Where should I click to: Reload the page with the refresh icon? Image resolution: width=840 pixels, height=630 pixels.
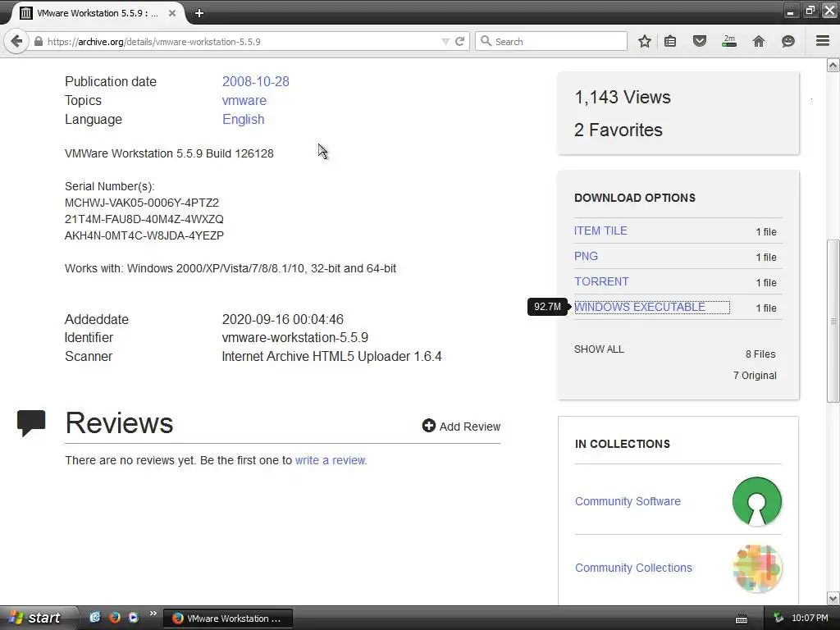click(x=459, y=41)
